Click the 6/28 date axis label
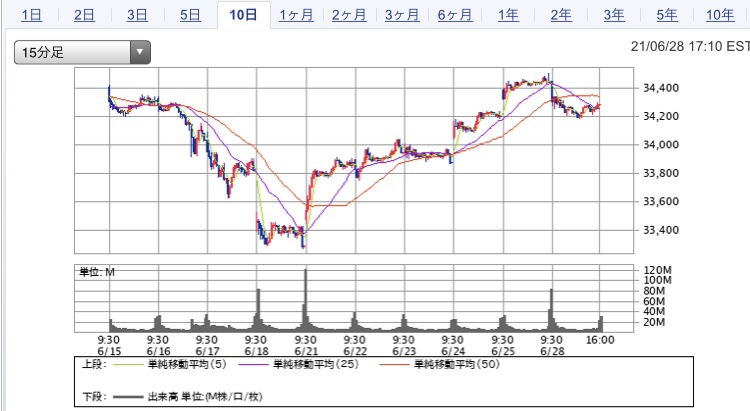 (552, 351)
